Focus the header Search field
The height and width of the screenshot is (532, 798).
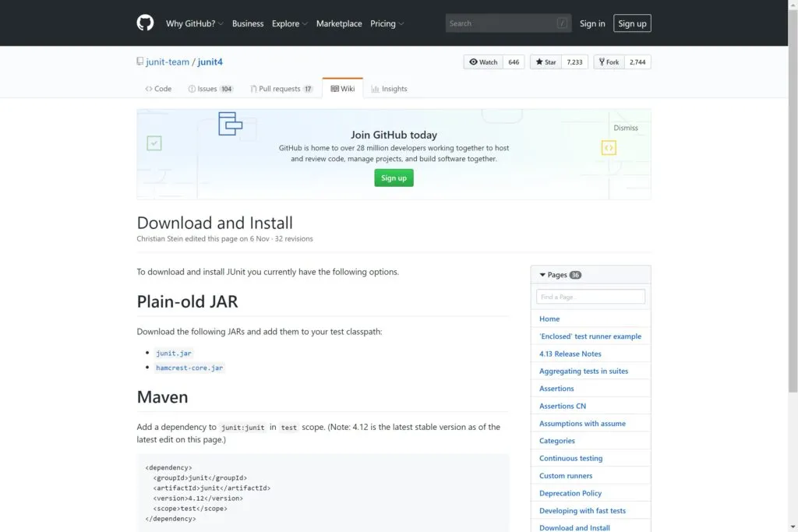[x=508, y=23]
